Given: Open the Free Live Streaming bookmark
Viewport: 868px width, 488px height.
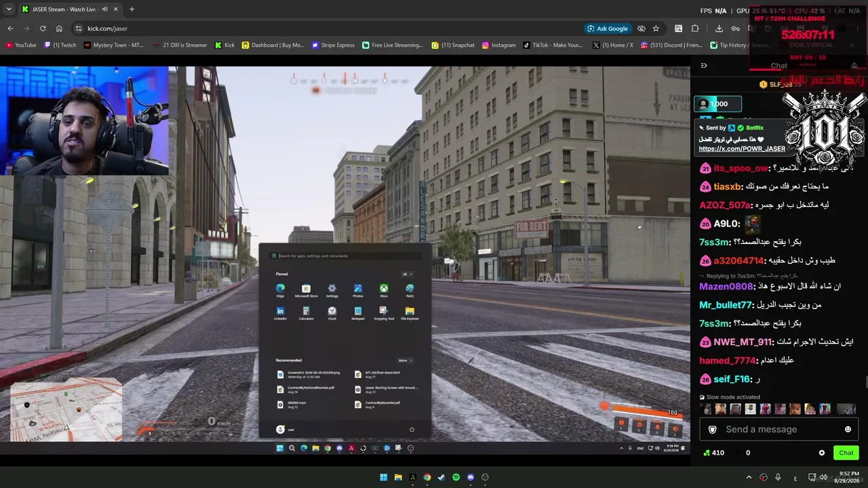Looking at the screenshot, I should pyautogui.click(x=393, y=45).
